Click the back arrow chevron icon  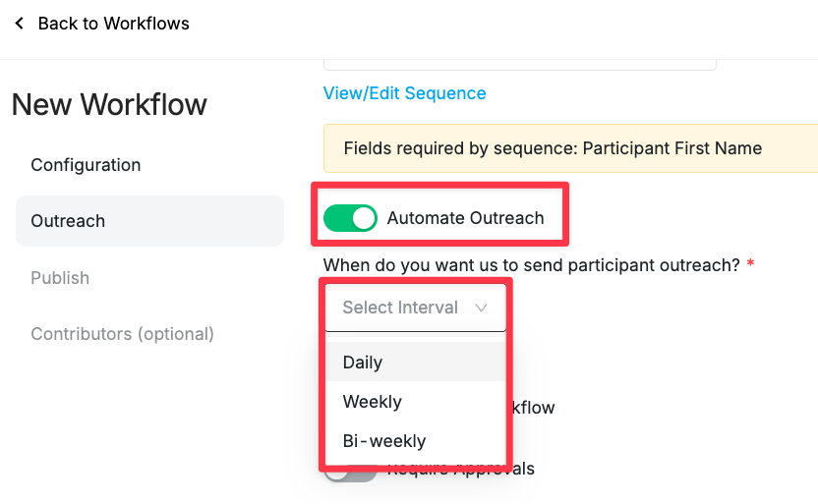click(x=20, y=23)
